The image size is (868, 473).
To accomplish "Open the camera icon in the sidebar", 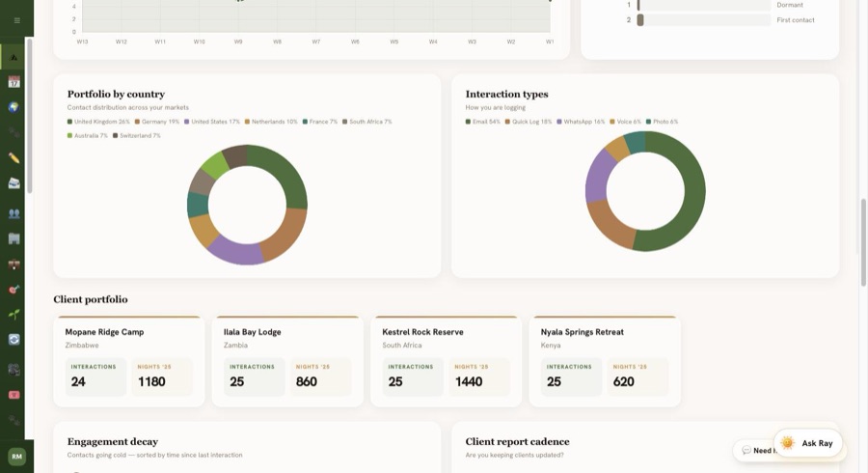I will 14,370.
